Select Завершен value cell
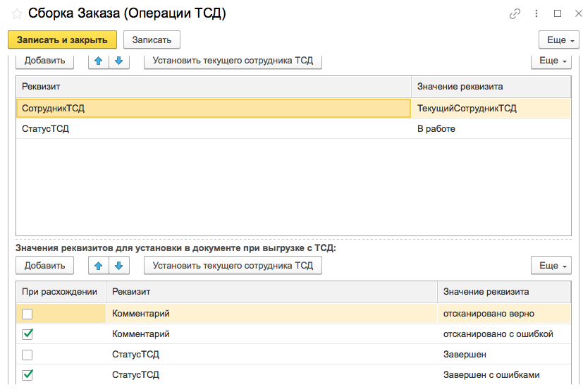This screenshot has height=392, width=583. [x=504, y=355]
